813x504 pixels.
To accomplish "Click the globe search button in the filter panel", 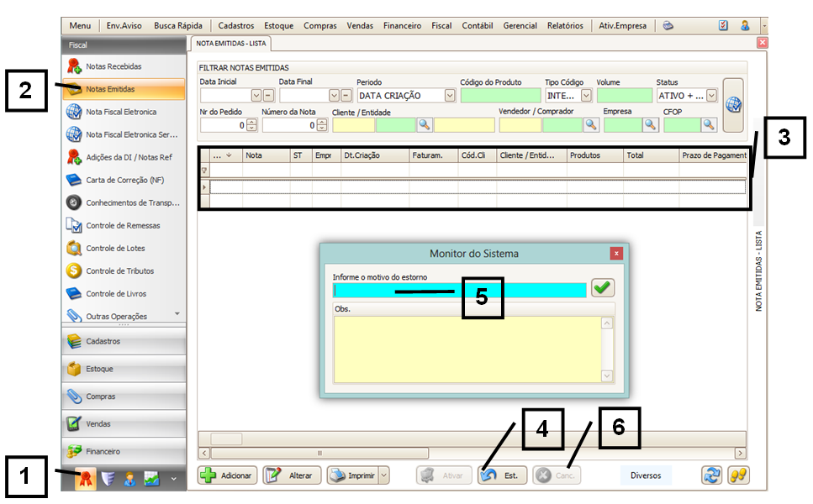I will (732, 105).
